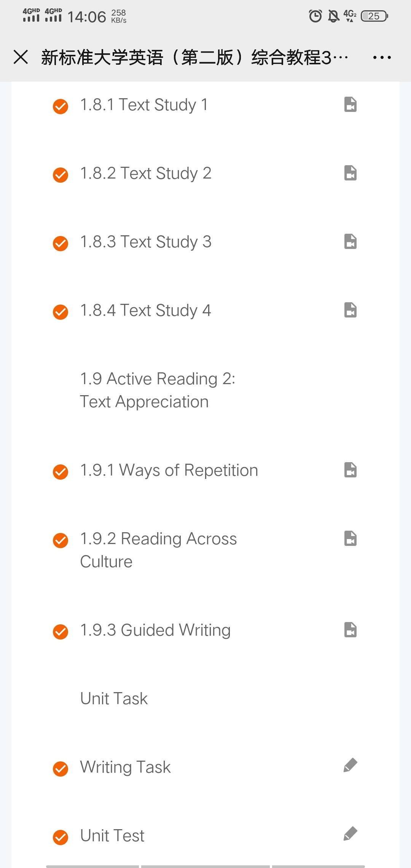Tap the pencil icon next to Unit Test
Image resolution: width=411 pixels, height=868 pixels.
pyautogui.click(x=350, y=834)
